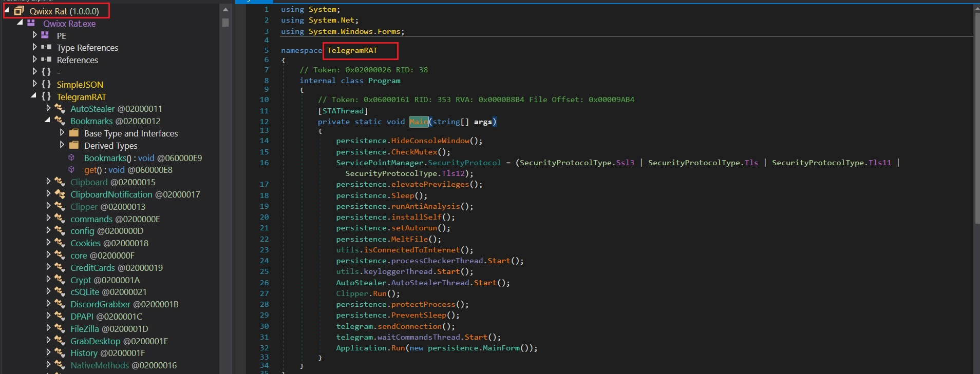Click the TelegramRAT namespace name in code
Viewport: 980px width, 374px height.
352,50
